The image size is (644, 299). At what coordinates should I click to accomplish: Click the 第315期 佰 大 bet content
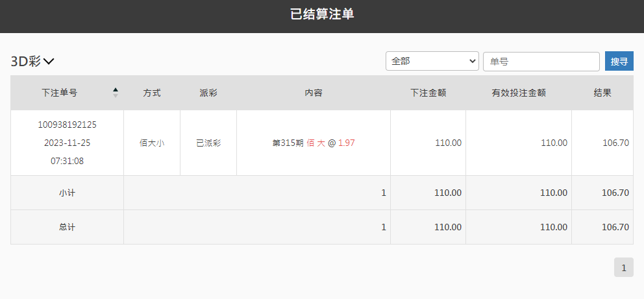pos(314,143)
